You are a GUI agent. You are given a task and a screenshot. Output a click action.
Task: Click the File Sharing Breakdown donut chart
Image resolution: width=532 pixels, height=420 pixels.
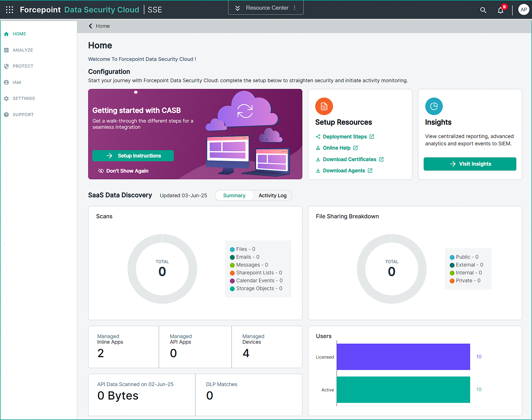point(392,269)
